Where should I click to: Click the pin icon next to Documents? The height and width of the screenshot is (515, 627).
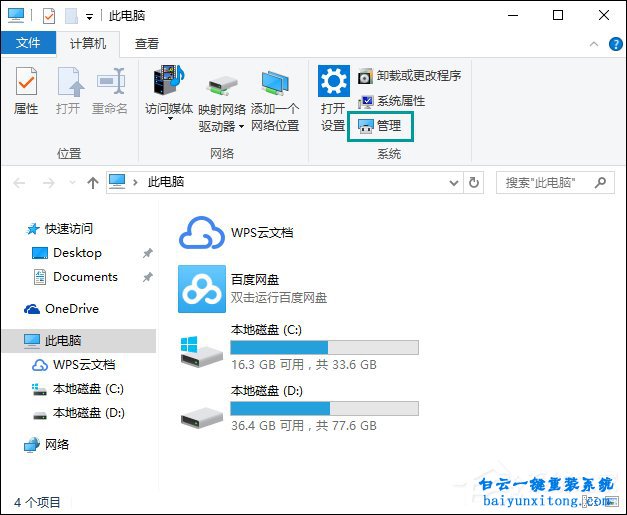[148, 277]
